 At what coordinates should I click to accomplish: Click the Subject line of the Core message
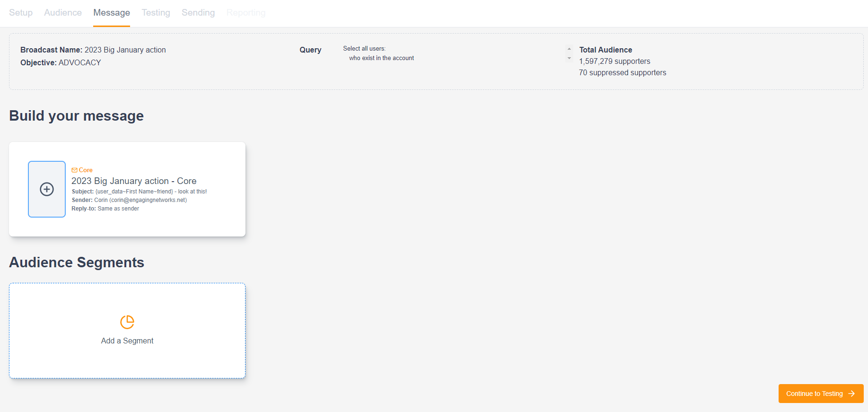[x=139, y=192]
